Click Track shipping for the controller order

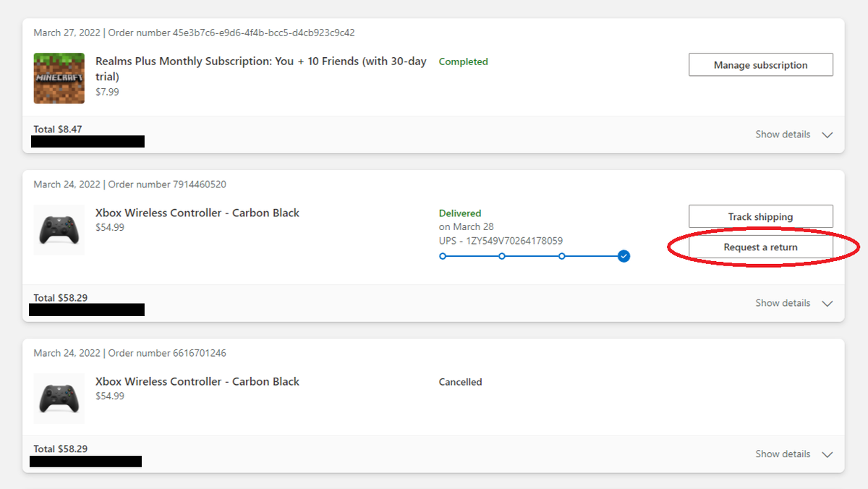pos(760,216)
